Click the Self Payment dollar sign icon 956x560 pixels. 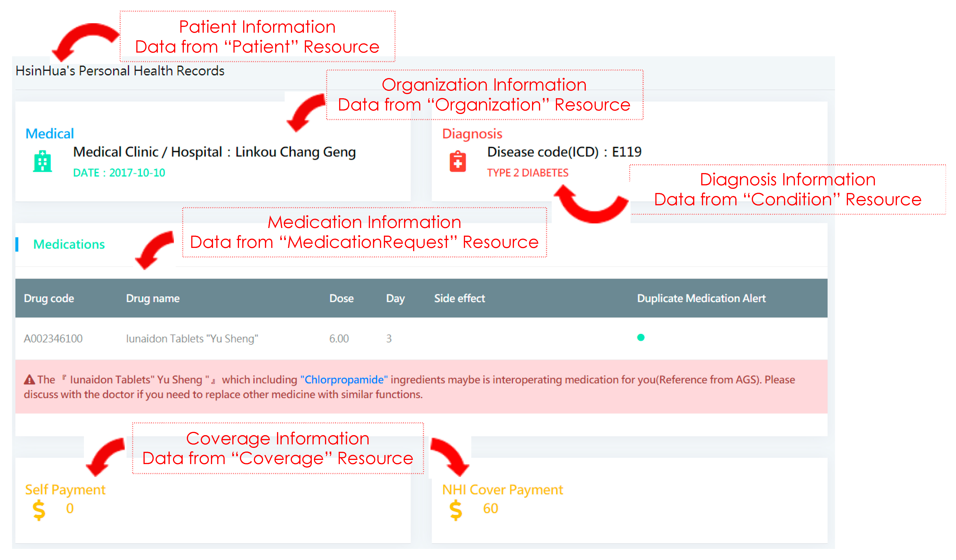click(39, 510)
